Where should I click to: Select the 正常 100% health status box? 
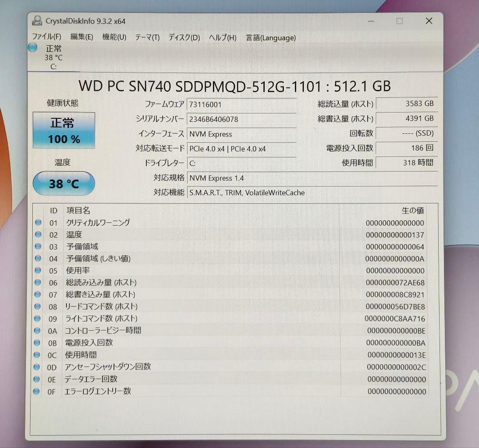coord(63,130)
